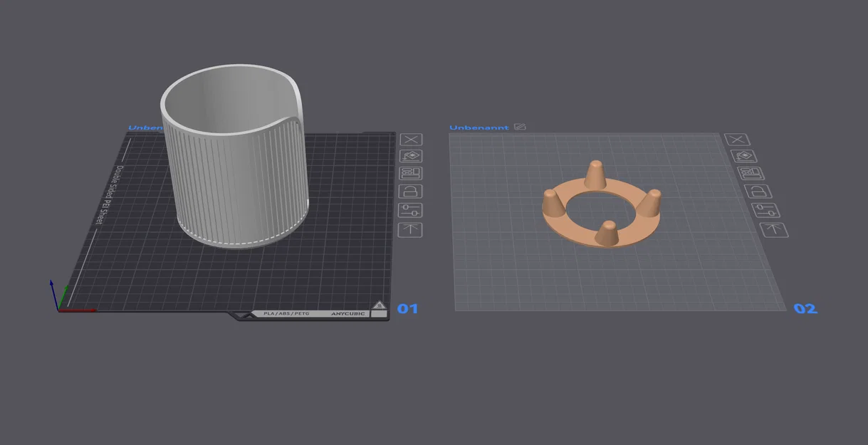Toggle the lock on plate 01
The width and height of the screenshot is (868, 445).
pos(411,192)
